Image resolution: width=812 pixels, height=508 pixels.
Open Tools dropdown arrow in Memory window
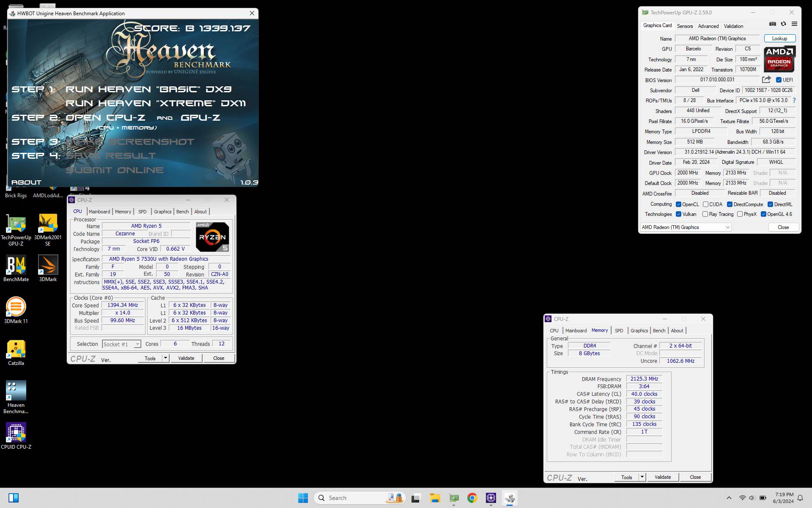(642, 477)
